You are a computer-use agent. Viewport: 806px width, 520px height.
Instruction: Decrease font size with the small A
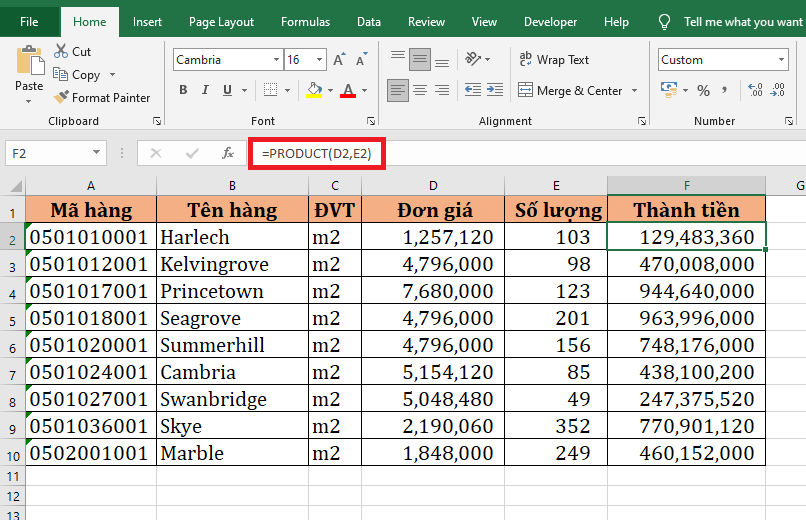(362, 60)
